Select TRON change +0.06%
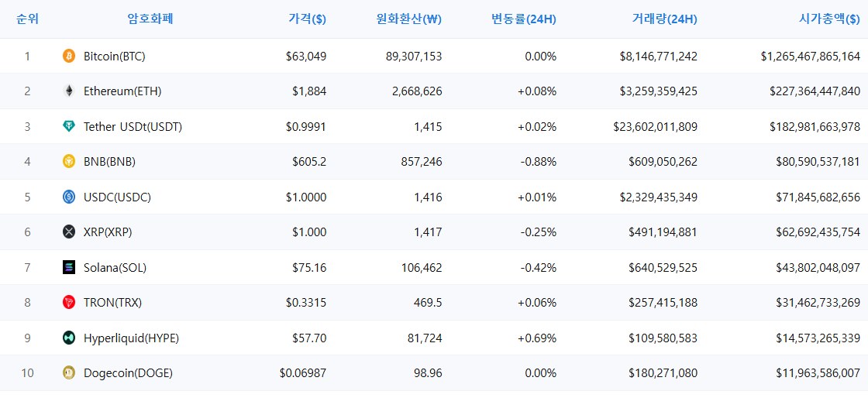Image resolution: width=868 pixels, height=398 pixels. tap(537, 303)
